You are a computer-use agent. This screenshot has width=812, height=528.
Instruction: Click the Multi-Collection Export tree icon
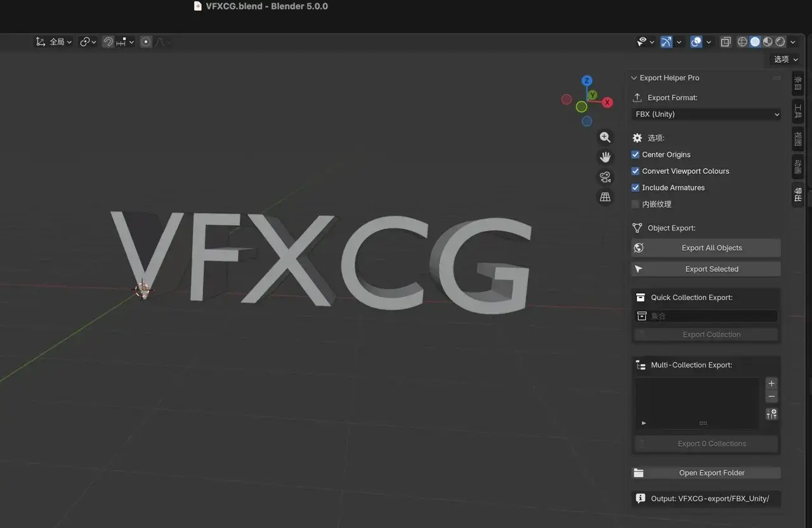click(x=641, y=365)
